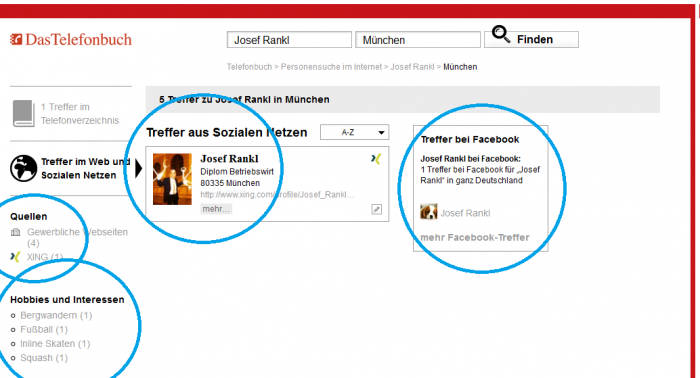This screenshot has height=378, width=700.
Task: Click the building icon next to Gewerbliche Webseiten
Action: click(x=16, y=232)
